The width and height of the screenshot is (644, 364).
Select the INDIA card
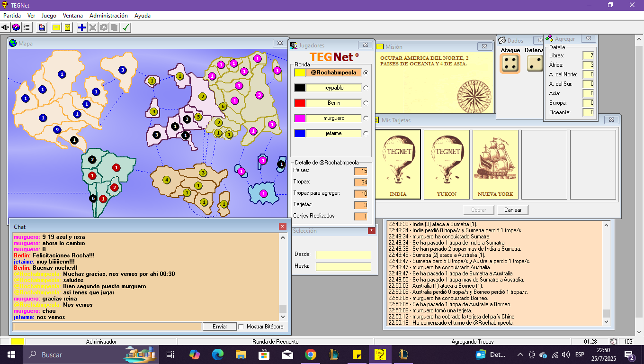398,164
